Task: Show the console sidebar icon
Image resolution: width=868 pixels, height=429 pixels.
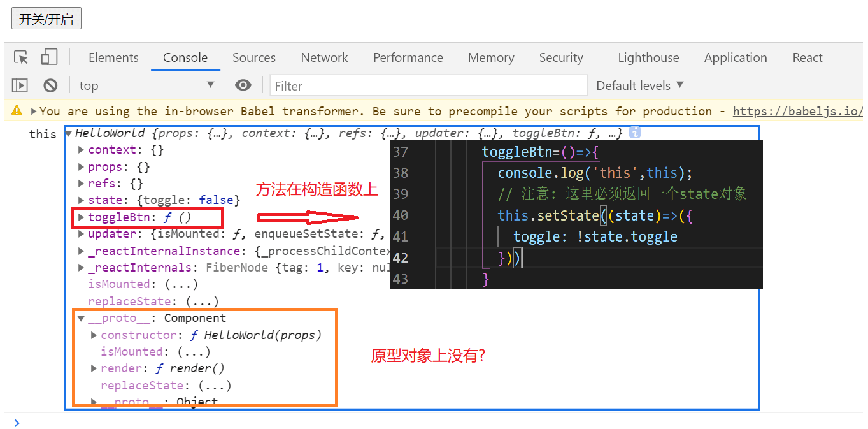Action: (x=20, y=85)
